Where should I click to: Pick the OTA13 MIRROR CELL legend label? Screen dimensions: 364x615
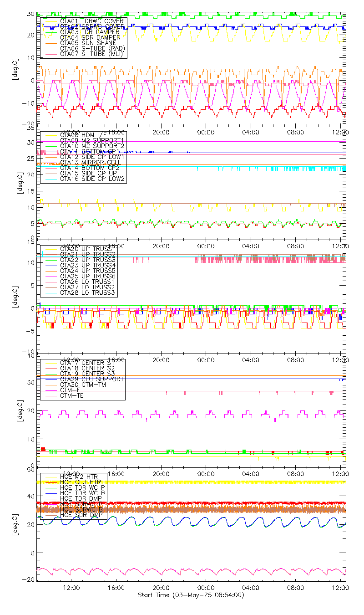pyautogui.click(x=90, y=162)
